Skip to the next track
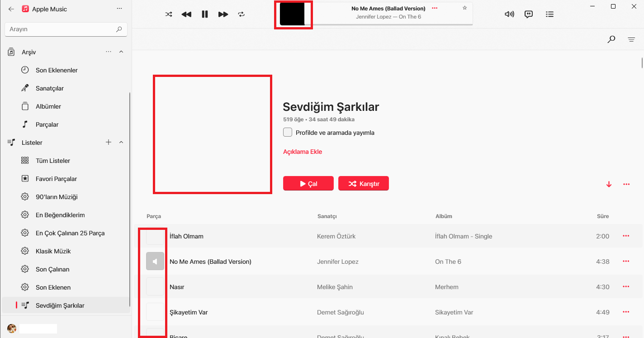 click(x=223, y=14)
